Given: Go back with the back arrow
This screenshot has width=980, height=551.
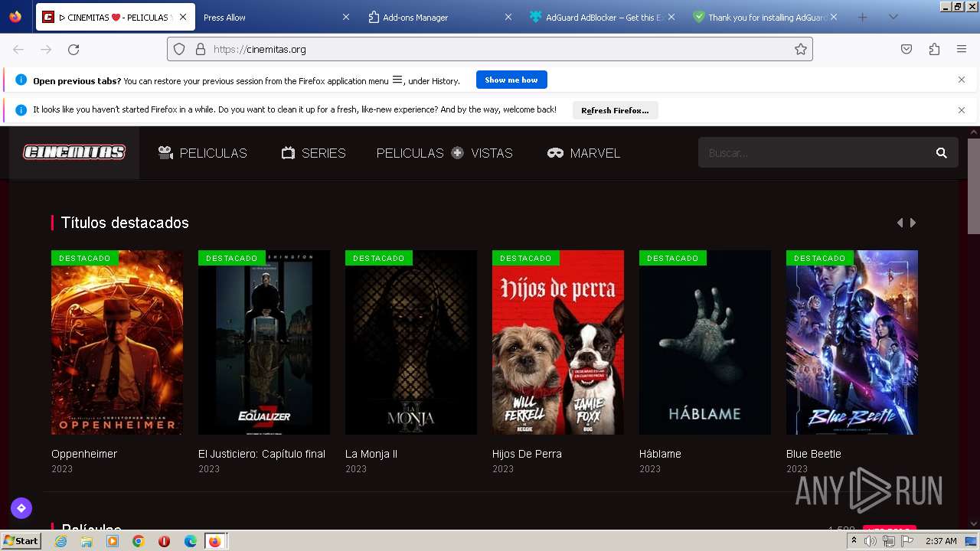Looking at the screenshot, I should [x=18, y=49].
